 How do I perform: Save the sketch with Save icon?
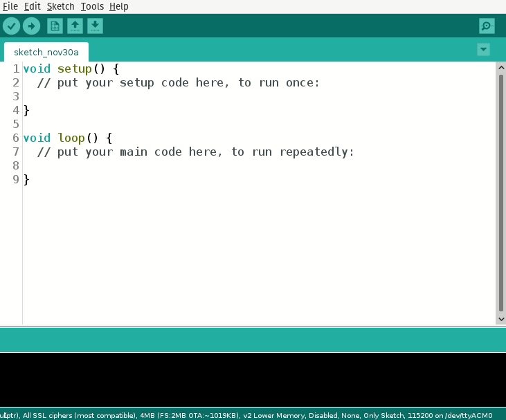click(x=95, y=26)
